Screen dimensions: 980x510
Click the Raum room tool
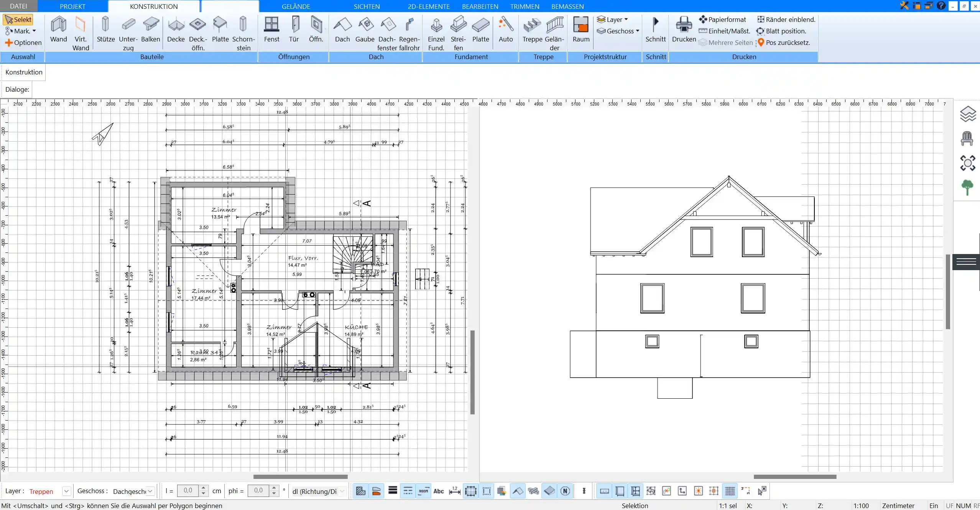(x=581, y=29)
